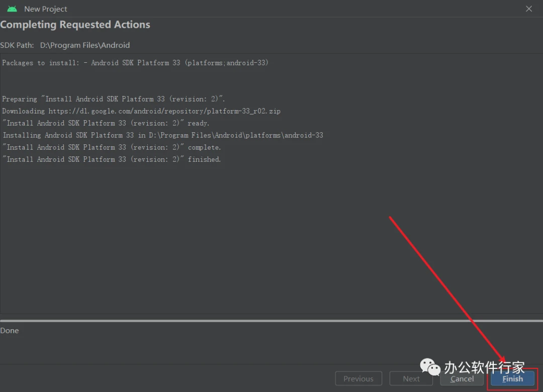Viewport: 543px width, 392px height.
Task: Click the Finish button
Action: click(512, 379)
